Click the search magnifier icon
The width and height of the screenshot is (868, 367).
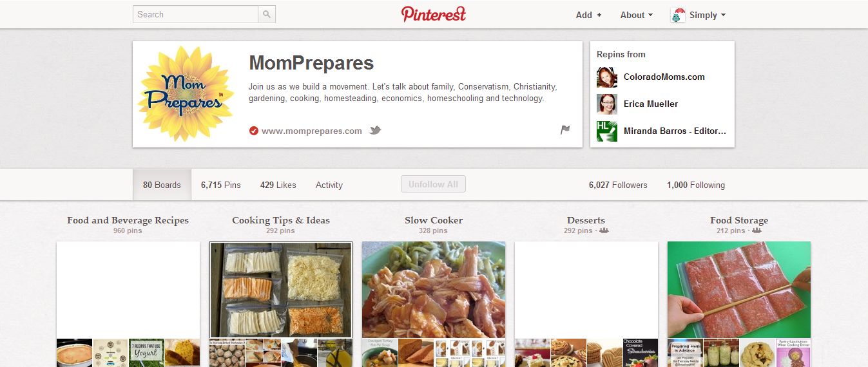coord(267,14)
